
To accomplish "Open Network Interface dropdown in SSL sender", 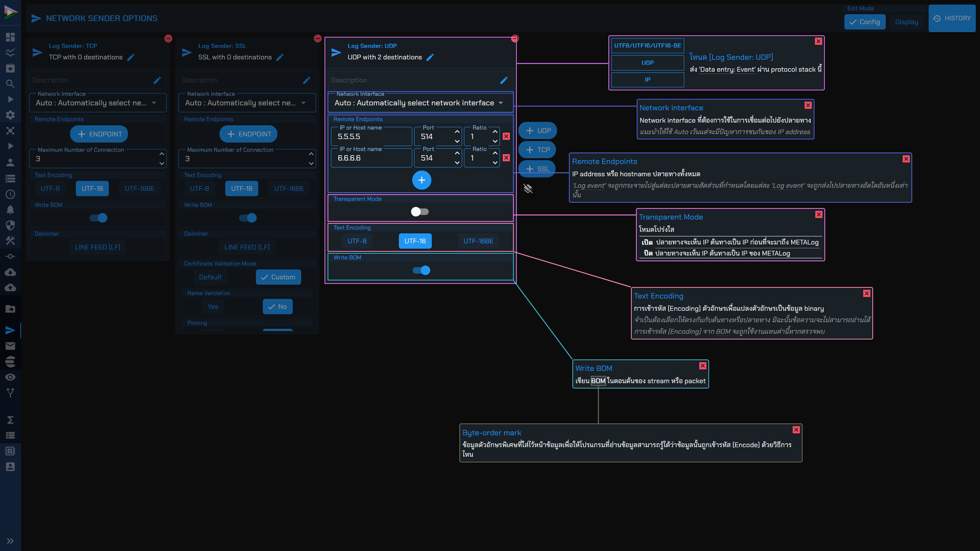I will click(x=247, y=103).
